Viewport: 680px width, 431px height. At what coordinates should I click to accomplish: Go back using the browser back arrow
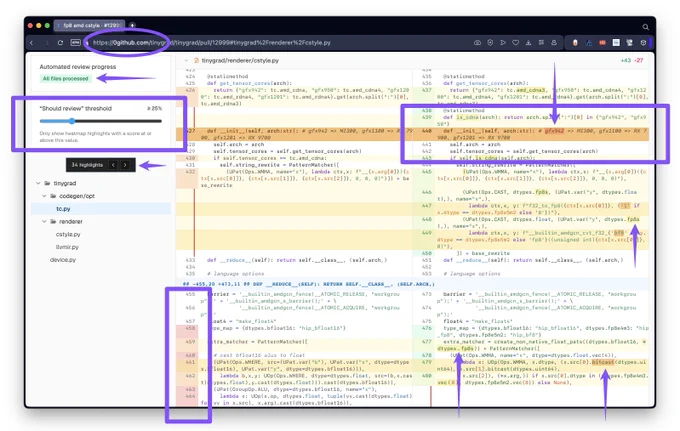pyautogui.click(x=32, y=42)
